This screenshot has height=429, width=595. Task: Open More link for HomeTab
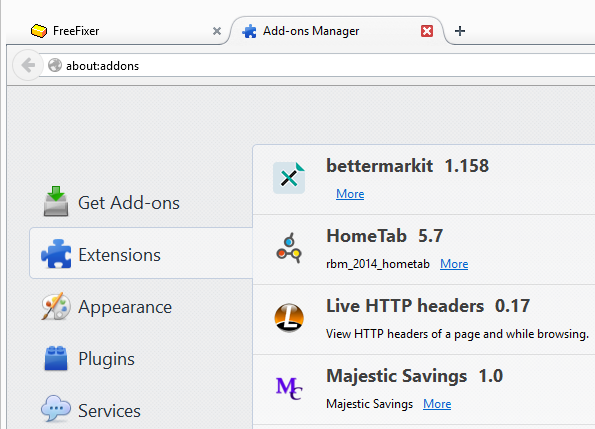tap(454, 264)
